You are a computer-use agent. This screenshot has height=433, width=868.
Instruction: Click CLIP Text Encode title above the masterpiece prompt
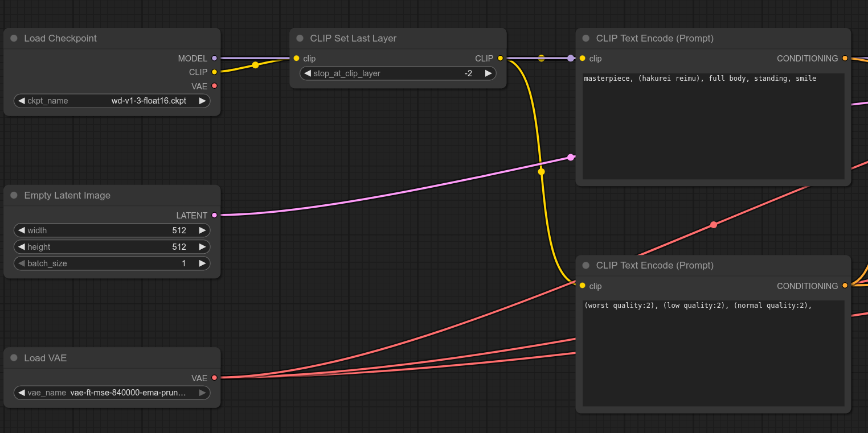point(655,38)
